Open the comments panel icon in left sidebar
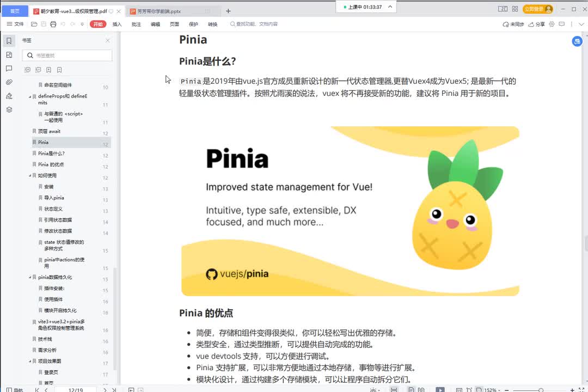 (x=9, y=68)
